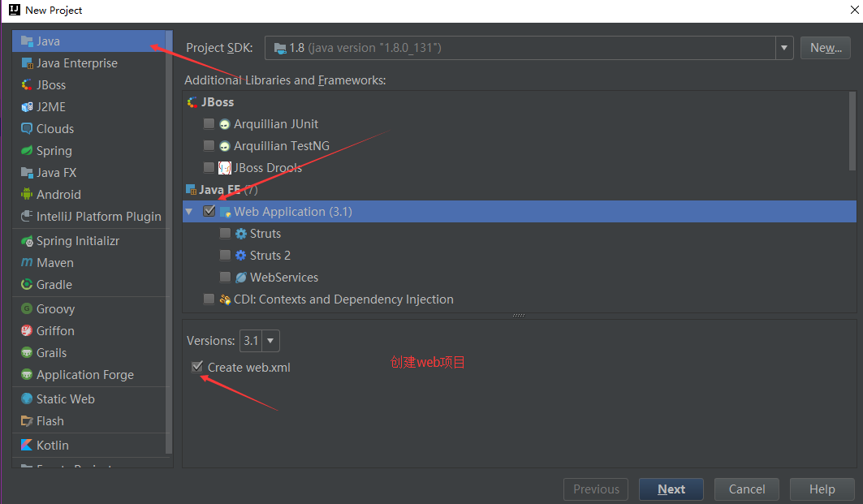This screenshot has width=863, height=504.
Task: Select the Java folder icon in sidebar
Action: point(27,41)
